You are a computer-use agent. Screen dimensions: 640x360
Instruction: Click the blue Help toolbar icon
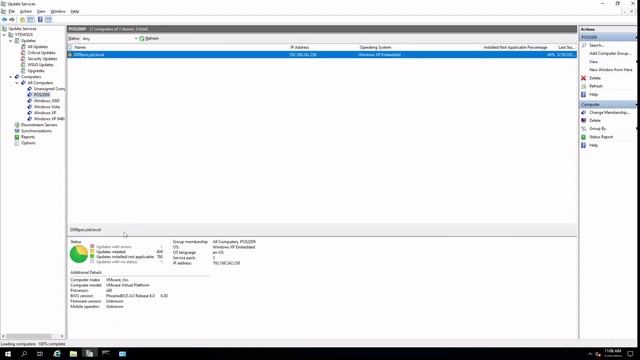pyautogui.click(x=40, y=20)
